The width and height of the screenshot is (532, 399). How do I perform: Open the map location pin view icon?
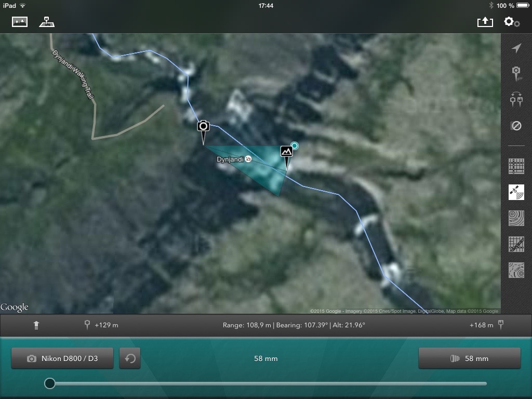(x=47, y=22)
